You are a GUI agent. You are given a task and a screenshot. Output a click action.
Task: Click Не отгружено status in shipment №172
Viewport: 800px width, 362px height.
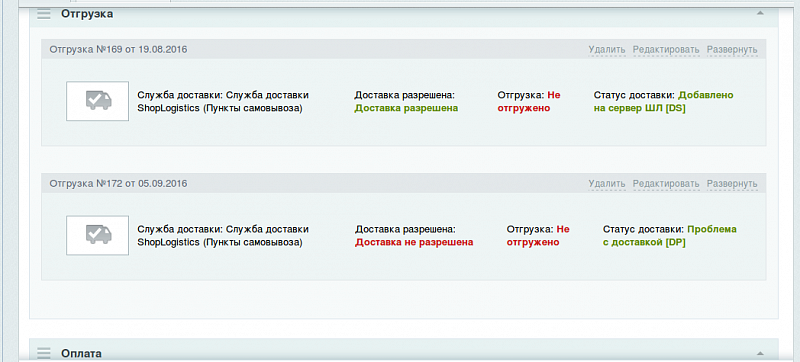(x=538, y=236)
